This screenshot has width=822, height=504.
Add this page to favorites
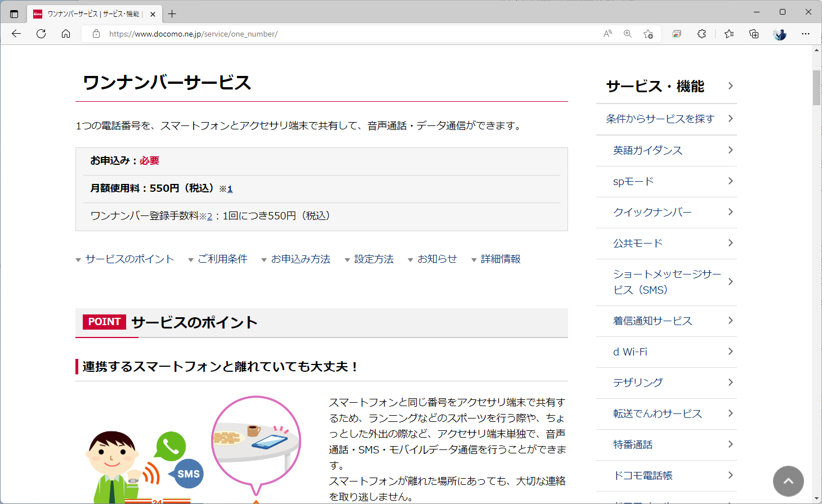(x=648, y=34)
